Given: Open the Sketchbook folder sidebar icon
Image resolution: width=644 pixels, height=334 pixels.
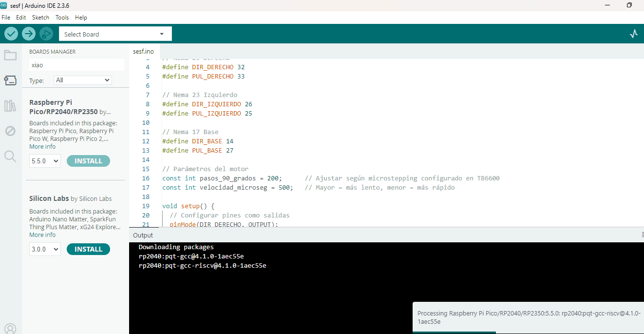Looking at the screenshot, I should pyautogui.click(x=10, y=55).
